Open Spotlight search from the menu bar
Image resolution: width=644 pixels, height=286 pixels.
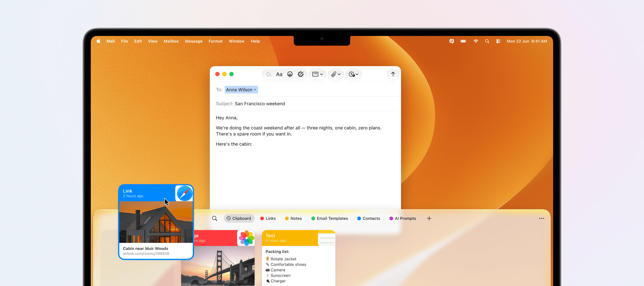[x=487, y=41]
